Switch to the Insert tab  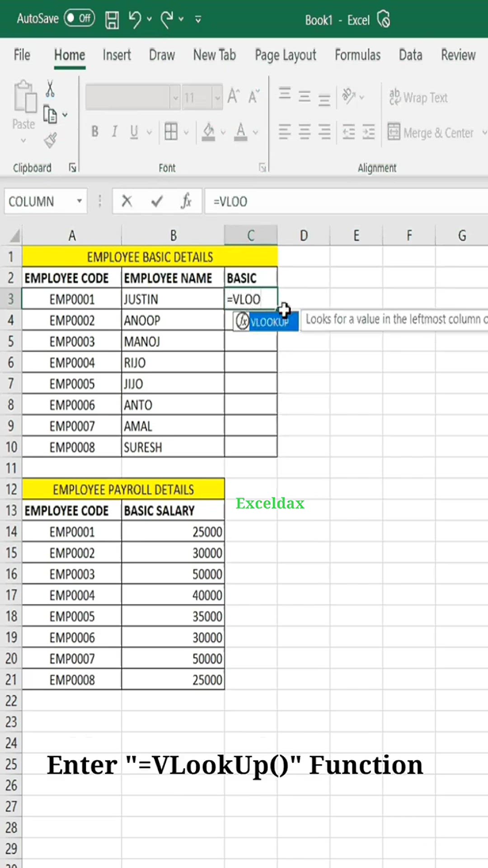(x=117, y=55)
